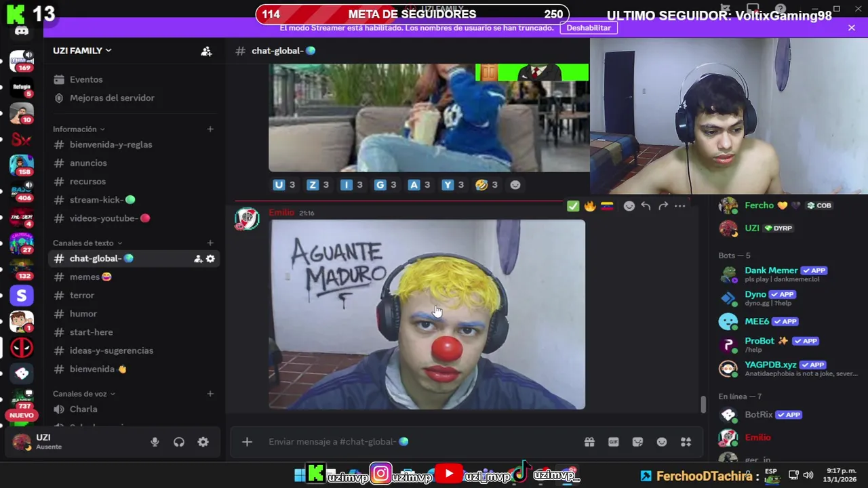The width and height of the screenshot is (868, 488).
Task: Open the anuncios channel
Action: tap(88, 163)
